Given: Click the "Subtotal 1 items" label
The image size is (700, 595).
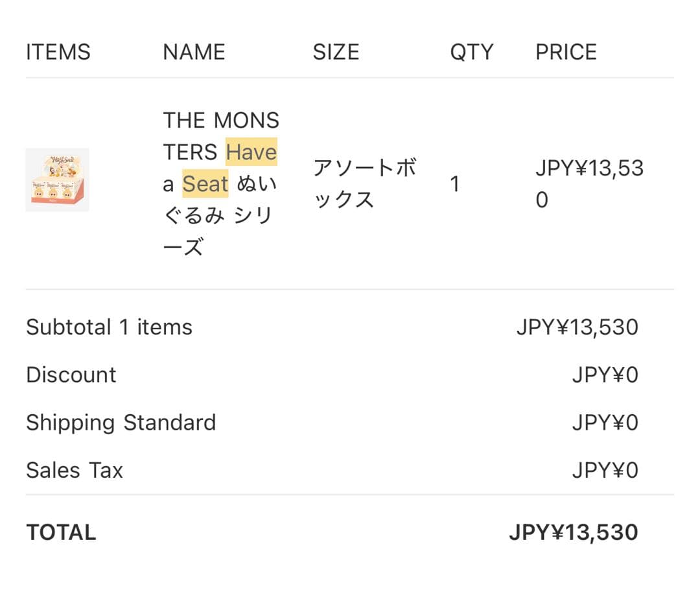Looking at the screenshot, I should [109, 327].
